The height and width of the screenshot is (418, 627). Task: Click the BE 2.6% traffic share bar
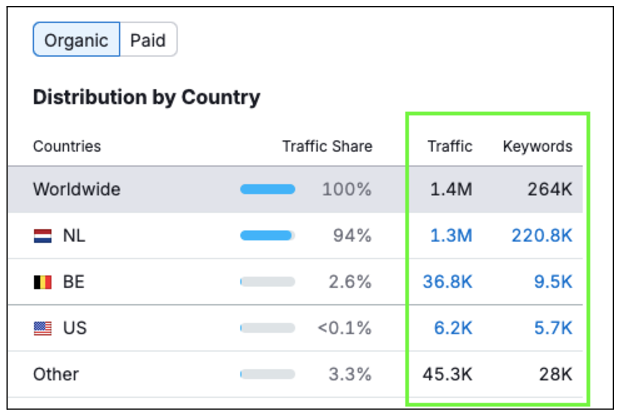[x=267, y=282]
